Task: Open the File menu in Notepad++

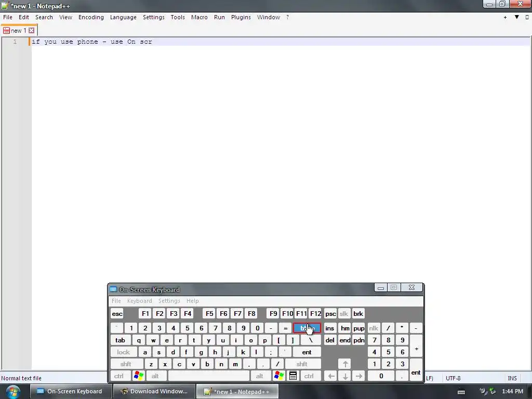Action: pyautogui.click(x=7, y=17)
